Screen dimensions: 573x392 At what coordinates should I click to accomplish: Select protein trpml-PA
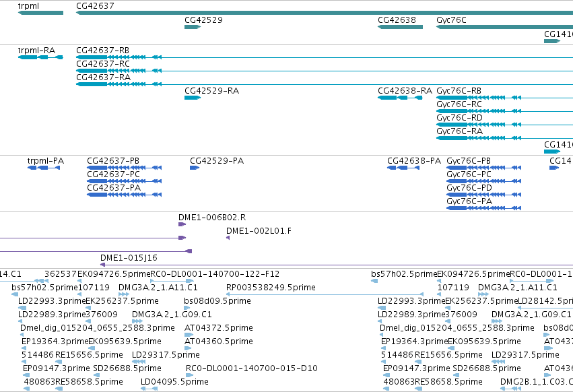(x=44, y=168)
